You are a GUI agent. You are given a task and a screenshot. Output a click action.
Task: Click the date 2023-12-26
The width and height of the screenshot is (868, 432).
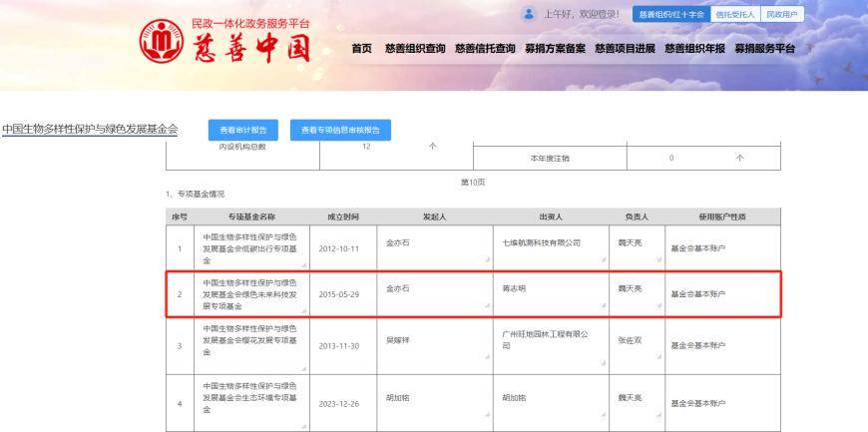(339, 404)
